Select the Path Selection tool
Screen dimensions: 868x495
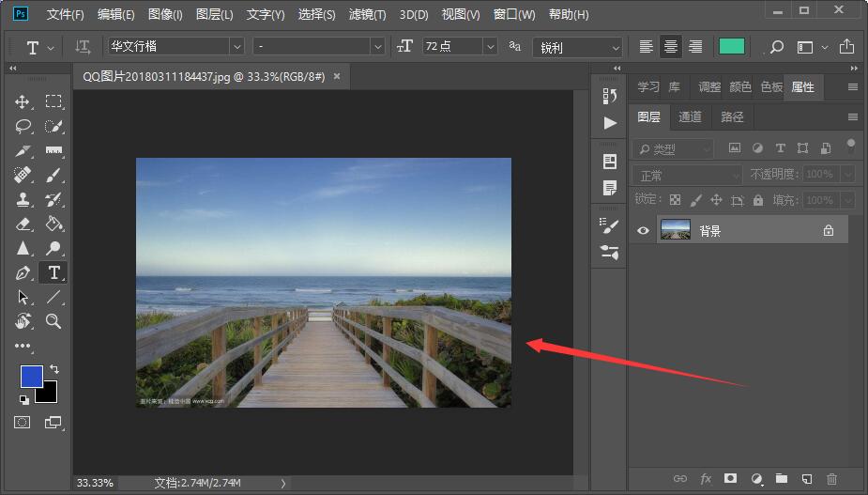tap(23, 297)
